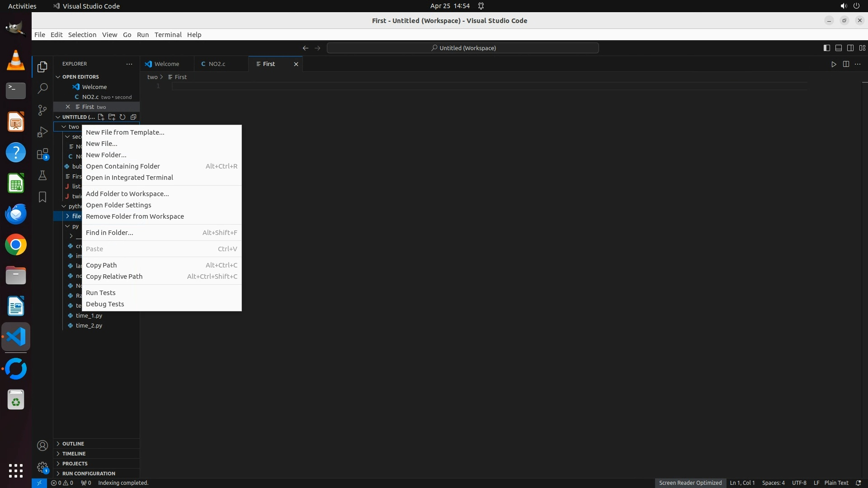Click the Refresh Explorer icon

[123, 117]
